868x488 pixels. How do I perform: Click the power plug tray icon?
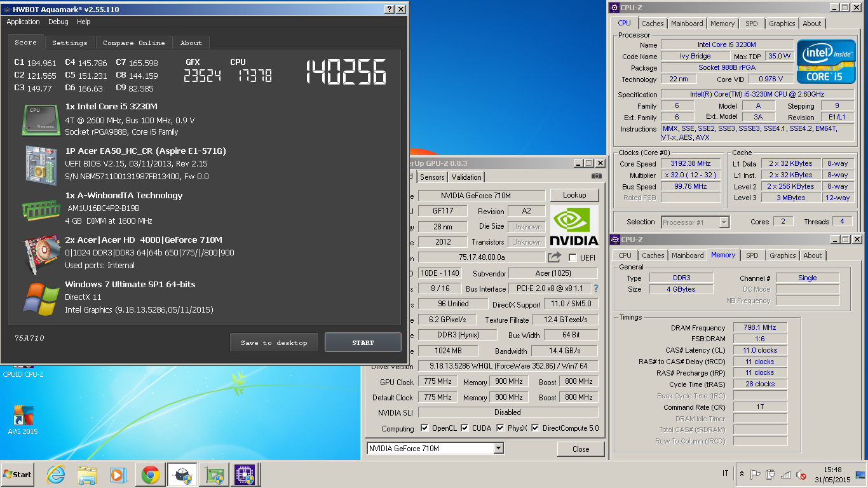coord(771,475)
